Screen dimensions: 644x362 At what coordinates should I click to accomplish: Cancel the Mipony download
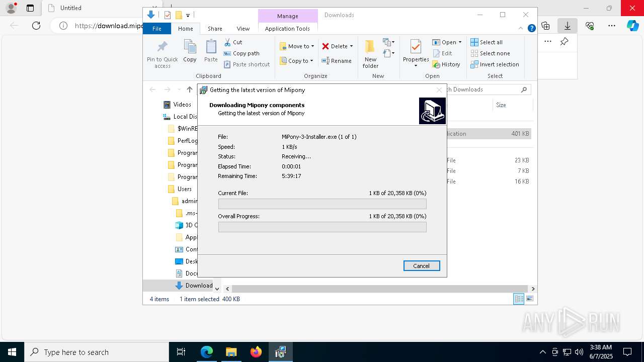pyautogui.click(x=422, y=266)
